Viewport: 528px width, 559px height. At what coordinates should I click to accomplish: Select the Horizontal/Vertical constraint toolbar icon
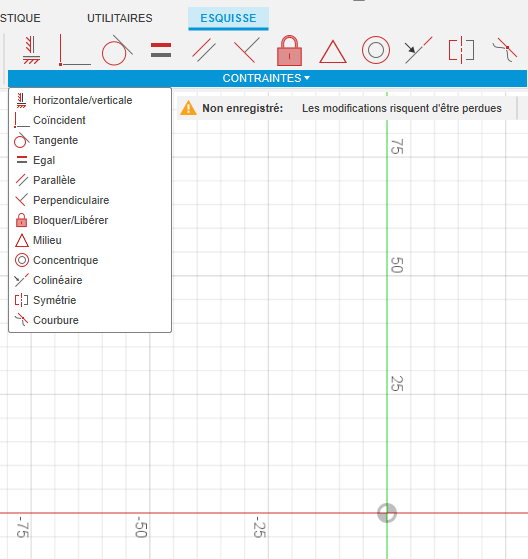[x=31, y=50]
